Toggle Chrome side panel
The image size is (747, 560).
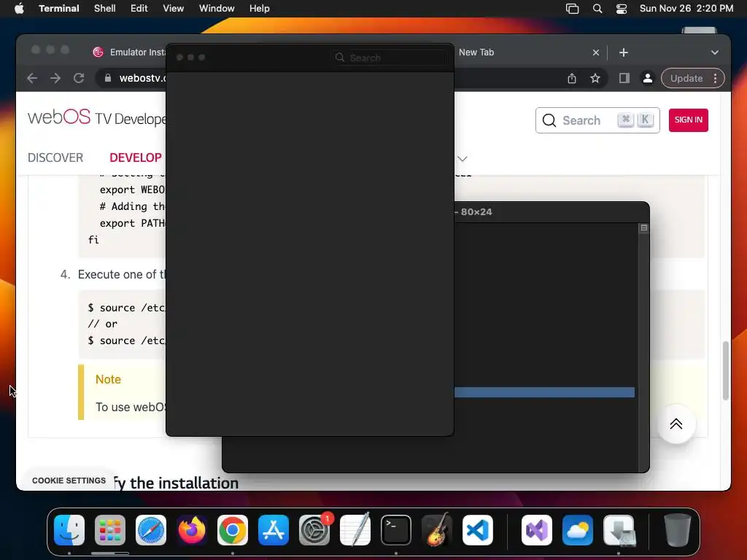point(624,78)
